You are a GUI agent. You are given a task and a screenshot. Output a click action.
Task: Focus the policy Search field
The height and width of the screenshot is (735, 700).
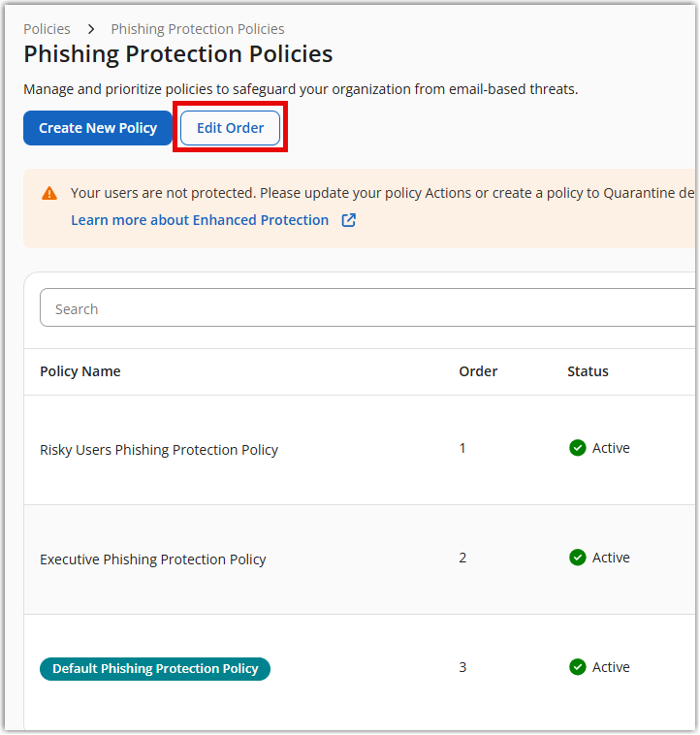tap(368, 309)
